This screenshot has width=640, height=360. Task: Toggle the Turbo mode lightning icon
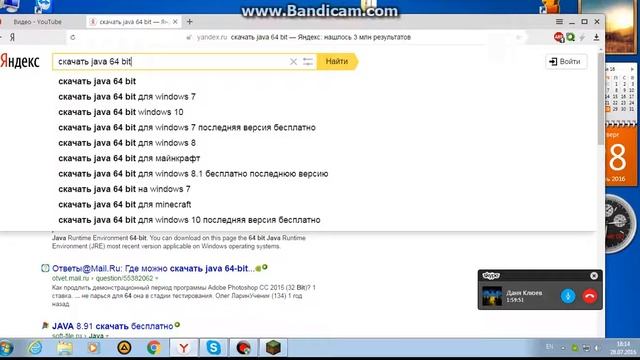[582, 37]
